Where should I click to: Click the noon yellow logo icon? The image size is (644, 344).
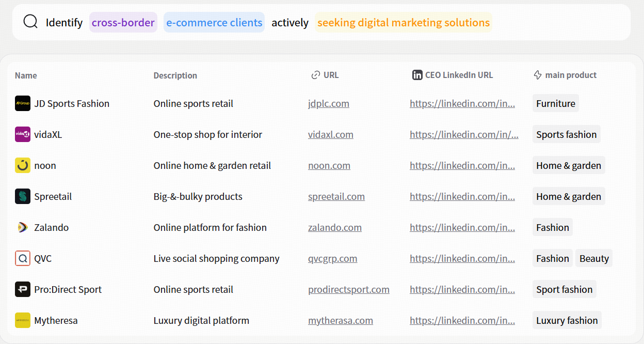point(23,165)
